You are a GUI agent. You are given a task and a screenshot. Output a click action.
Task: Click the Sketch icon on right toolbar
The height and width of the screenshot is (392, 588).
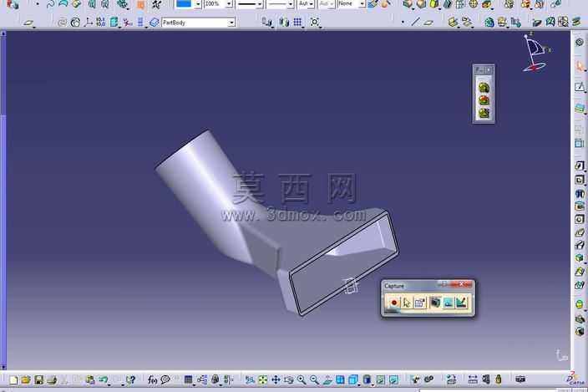click(x=580, y=87)
